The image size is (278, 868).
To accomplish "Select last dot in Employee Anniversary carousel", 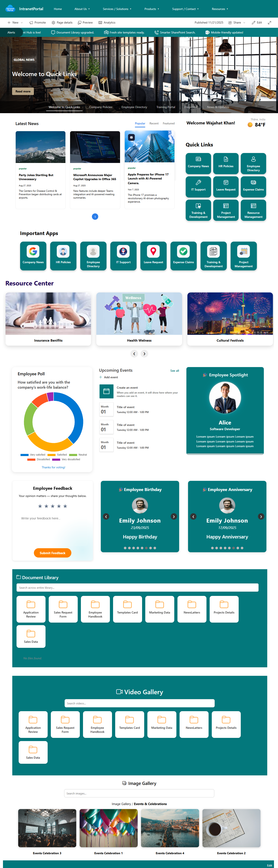I will (x=242, y=548).
